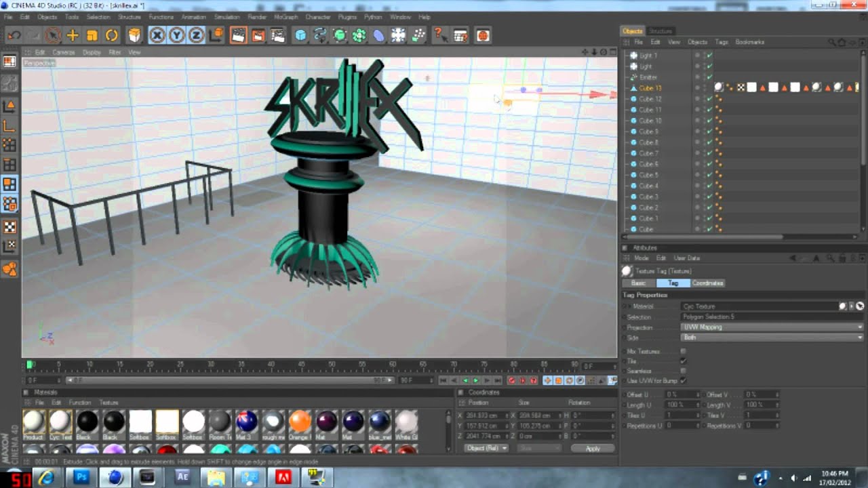The image size is (868, 488).
Task: Open the viewport Cameras menu
Action: [x=64, y=52]
